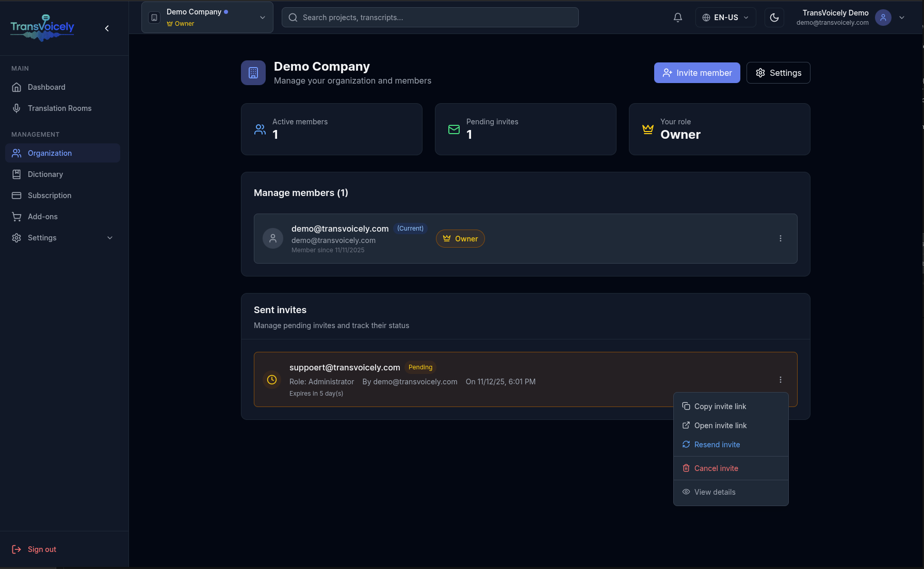Select the Translation Rooms microphone icon
The image size is (924, 569).
pyautogui.click(x=17, y=108)
